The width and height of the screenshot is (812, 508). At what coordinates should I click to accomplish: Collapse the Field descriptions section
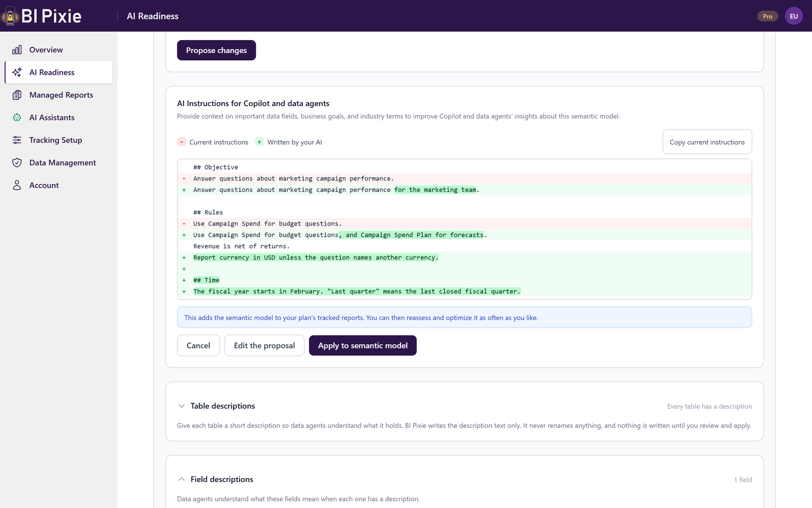pyautogui.click(x=181, y=479)
